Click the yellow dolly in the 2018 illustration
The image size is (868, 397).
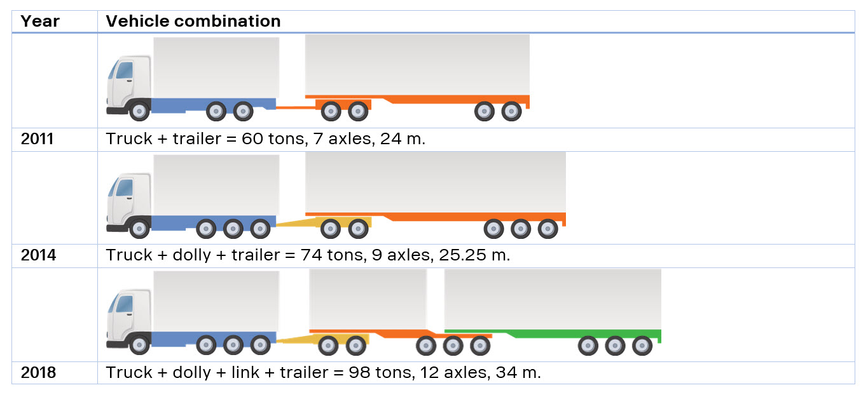323,339
